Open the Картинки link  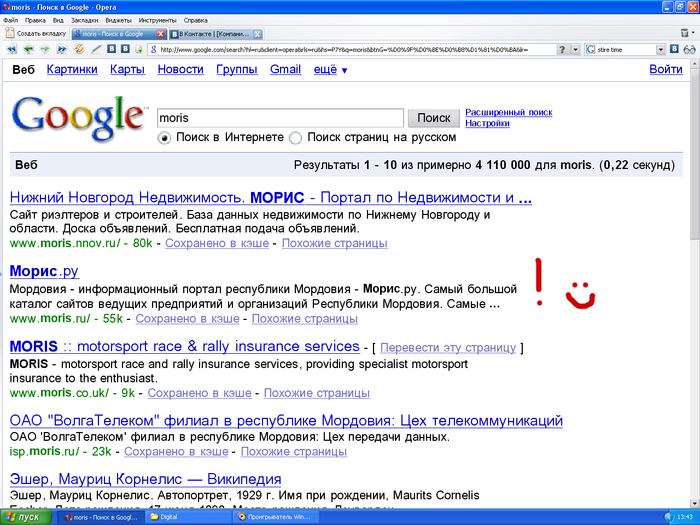coord(72,70)
